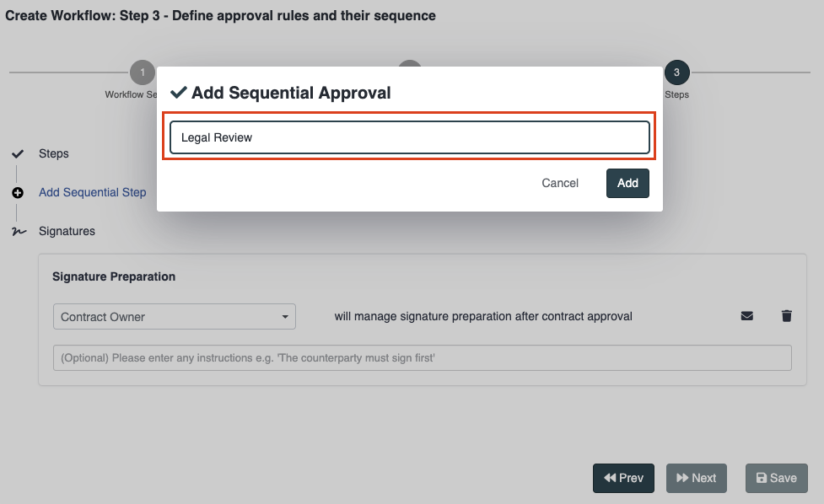Click the signature squiggle icon beside Signatures
Viewport: 824px width, 504px height.
tap(18, 232)
